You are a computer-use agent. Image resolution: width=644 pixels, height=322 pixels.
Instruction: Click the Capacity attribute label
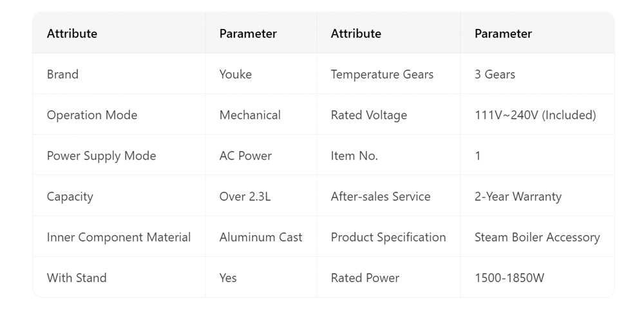tap(70, 196)
